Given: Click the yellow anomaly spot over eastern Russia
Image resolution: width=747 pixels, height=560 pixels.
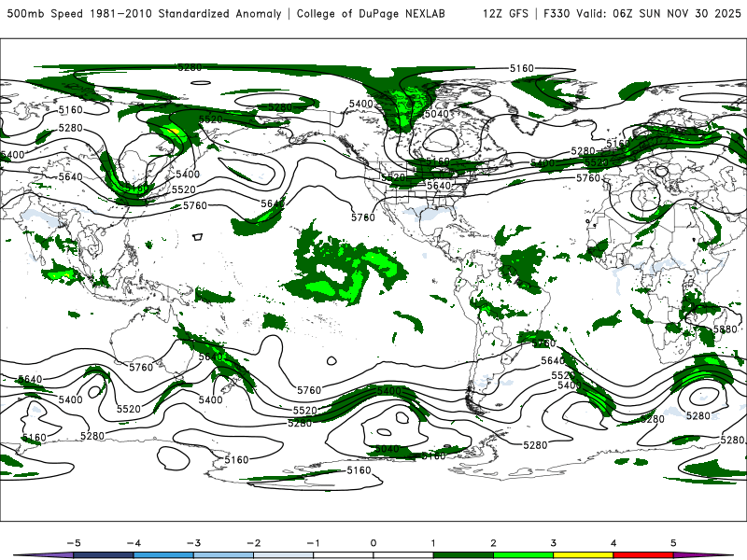Looking at the screenshot, I should 174,131.
